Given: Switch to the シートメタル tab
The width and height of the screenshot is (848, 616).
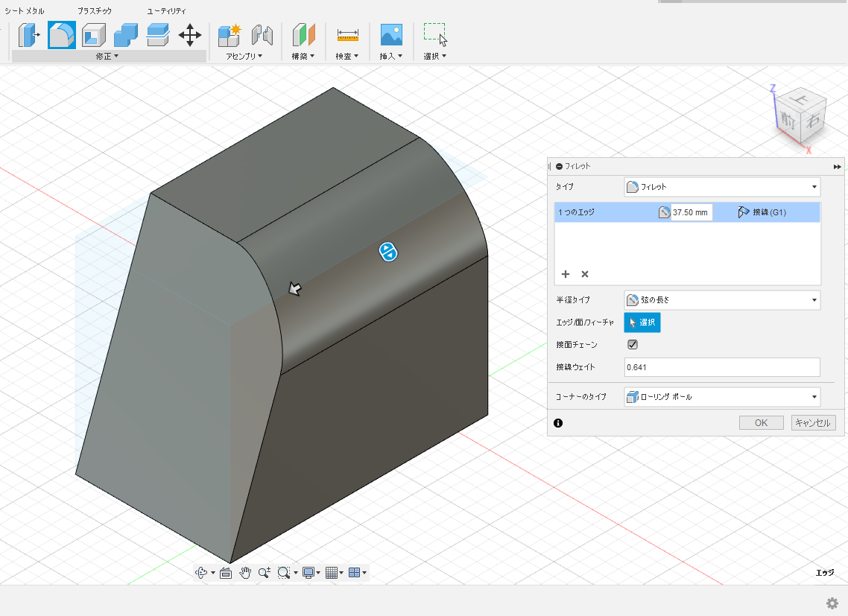Looking at the screenshot, I should [x=25, y=11].
